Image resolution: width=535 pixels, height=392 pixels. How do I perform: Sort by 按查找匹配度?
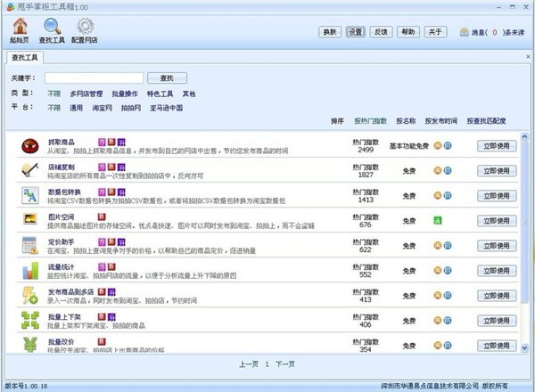tap(486, 121)
